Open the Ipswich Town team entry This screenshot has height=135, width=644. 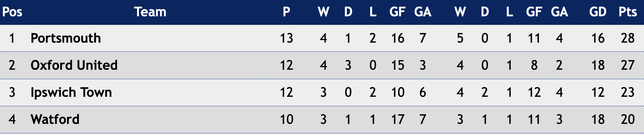click(x=71, y=92)
